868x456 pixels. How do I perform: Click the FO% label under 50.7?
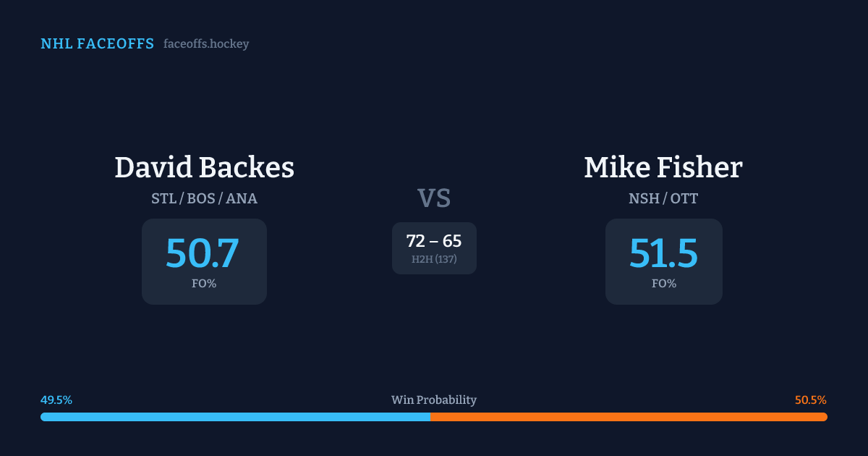click(204, 284)
